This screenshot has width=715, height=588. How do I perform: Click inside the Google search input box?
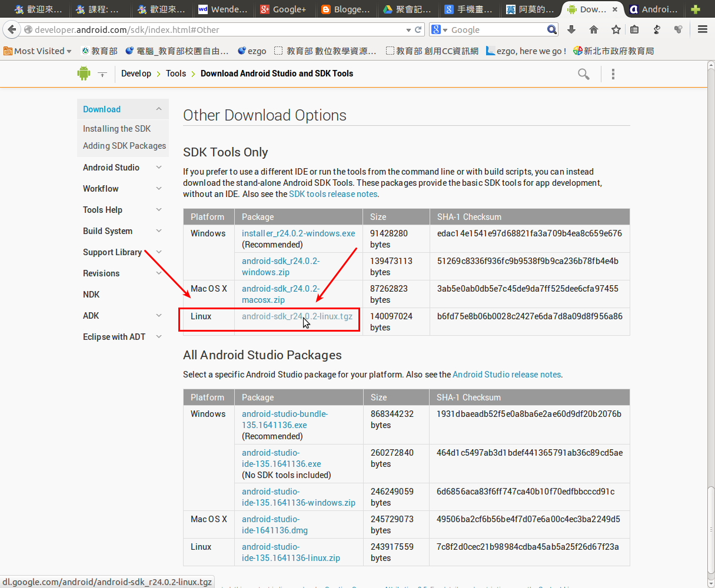[497, 30]
